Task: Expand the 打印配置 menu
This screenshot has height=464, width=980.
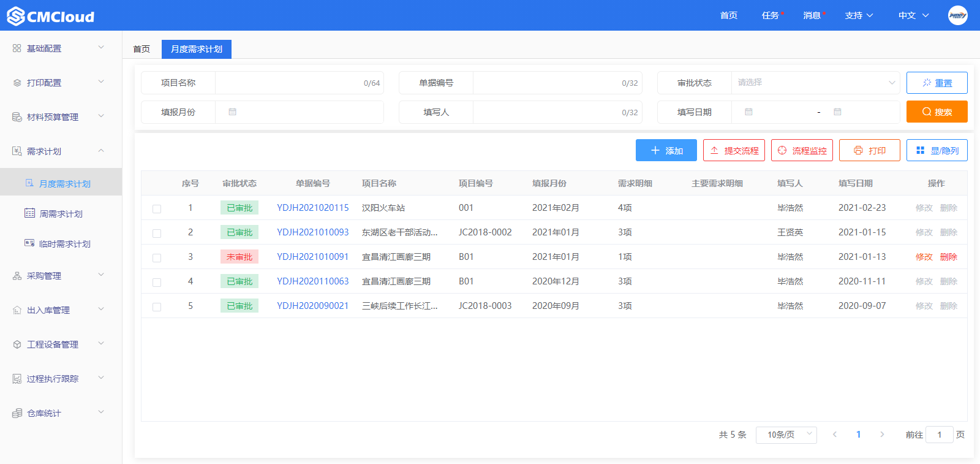Action: point(101,82)
